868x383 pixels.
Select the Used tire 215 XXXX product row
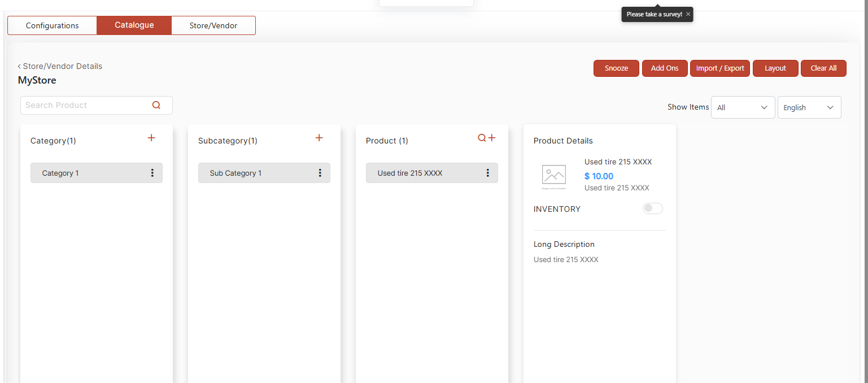click(432, 173)
